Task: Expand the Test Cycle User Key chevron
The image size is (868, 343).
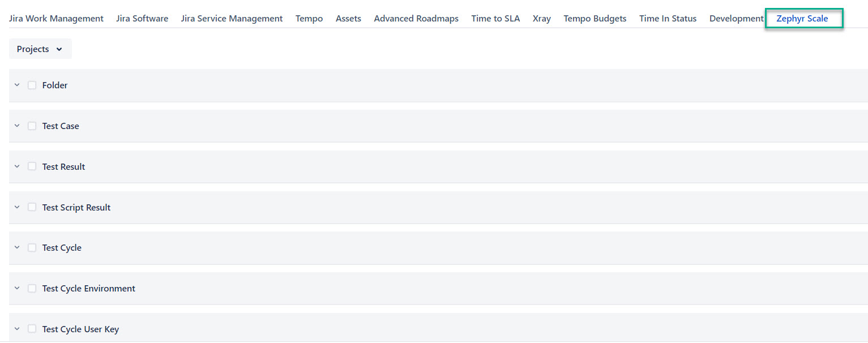Action: coord(17,329)
